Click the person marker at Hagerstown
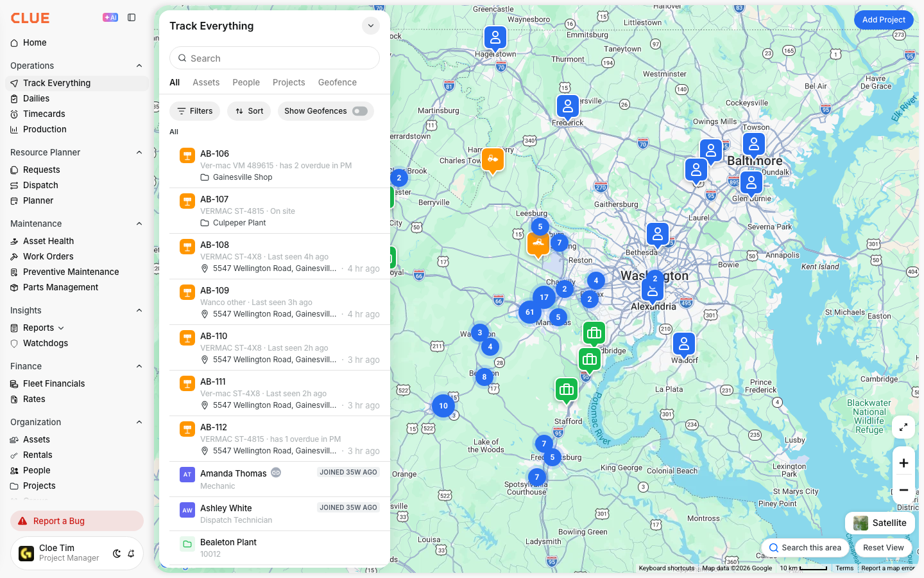Viewport: 924px width, 578px height. [x=495, y=39]
